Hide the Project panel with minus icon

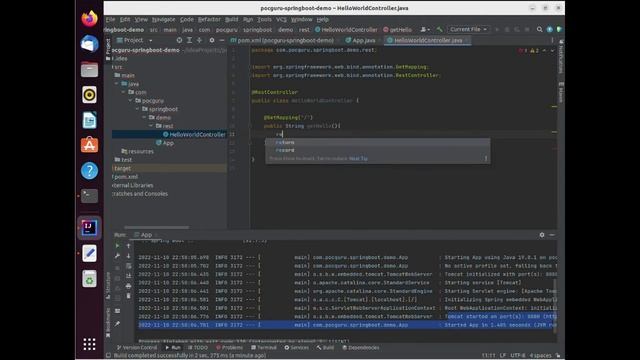click(x=222, y=40)
